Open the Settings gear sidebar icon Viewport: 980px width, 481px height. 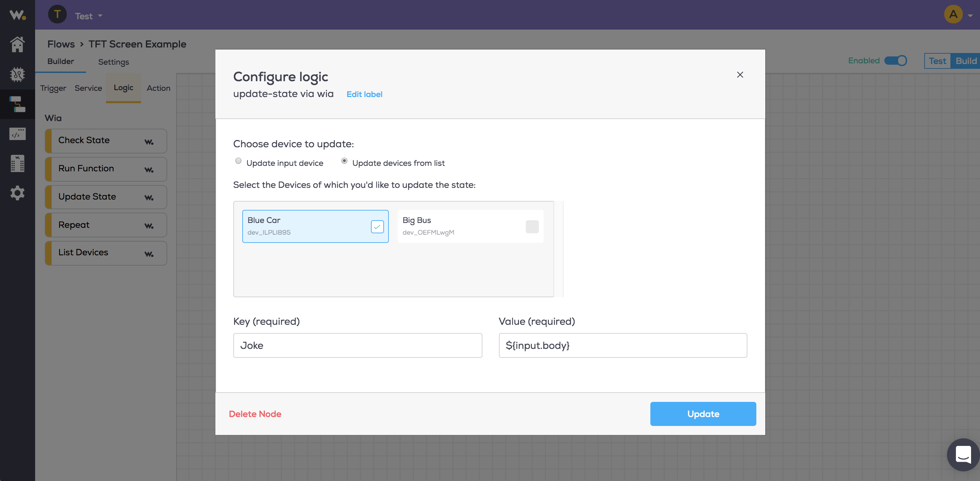click(x=18, y=193)
